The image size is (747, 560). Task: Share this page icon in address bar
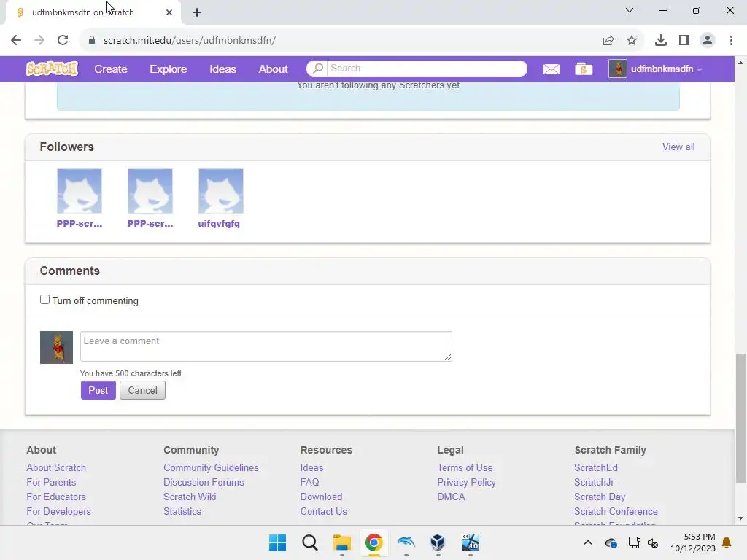click(608, 41)
